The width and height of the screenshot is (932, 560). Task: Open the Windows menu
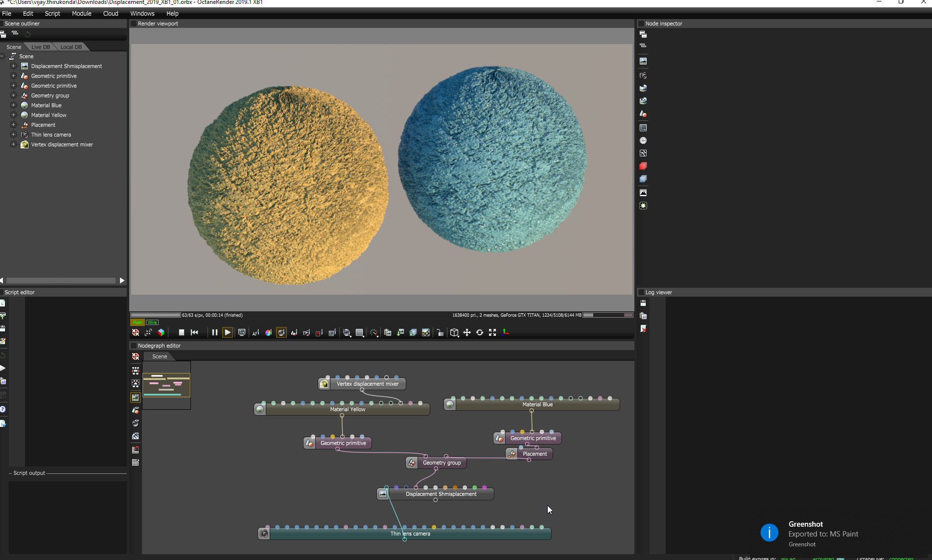142,13
